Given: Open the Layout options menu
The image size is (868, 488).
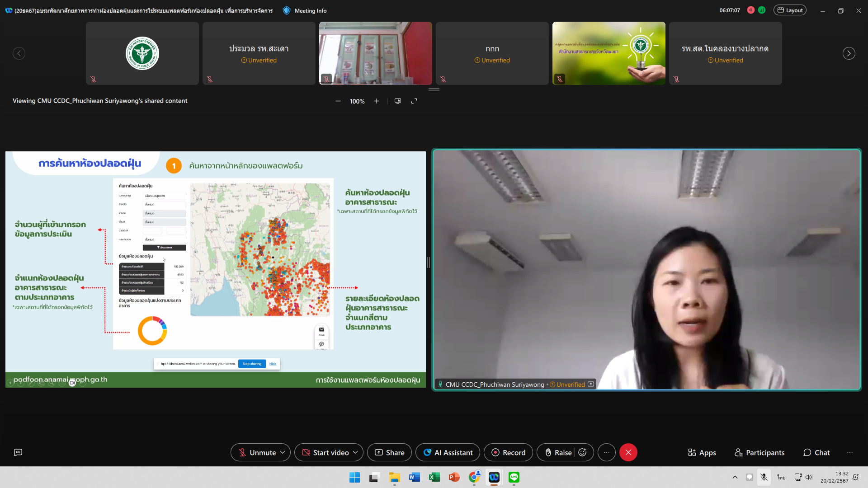Looking at the screenshot, I should tap(790, 10).
